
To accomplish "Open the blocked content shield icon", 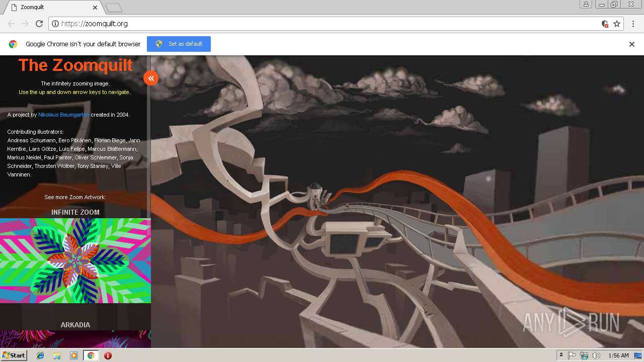I will (x=605, y=24).
